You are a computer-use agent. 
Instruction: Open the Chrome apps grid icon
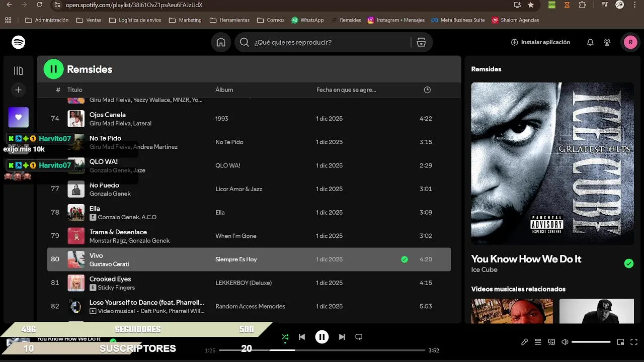click(x=8, y=20)
